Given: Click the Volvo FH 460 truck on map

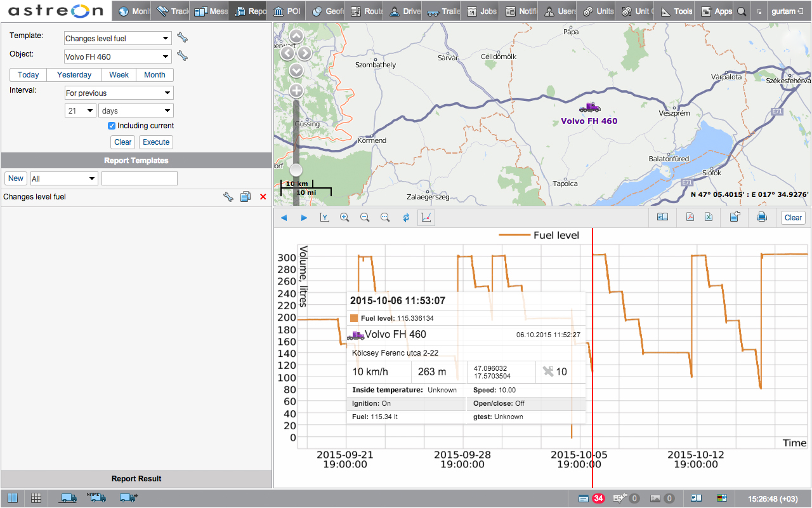Looking at the screenshot, I should pos(590,108).
